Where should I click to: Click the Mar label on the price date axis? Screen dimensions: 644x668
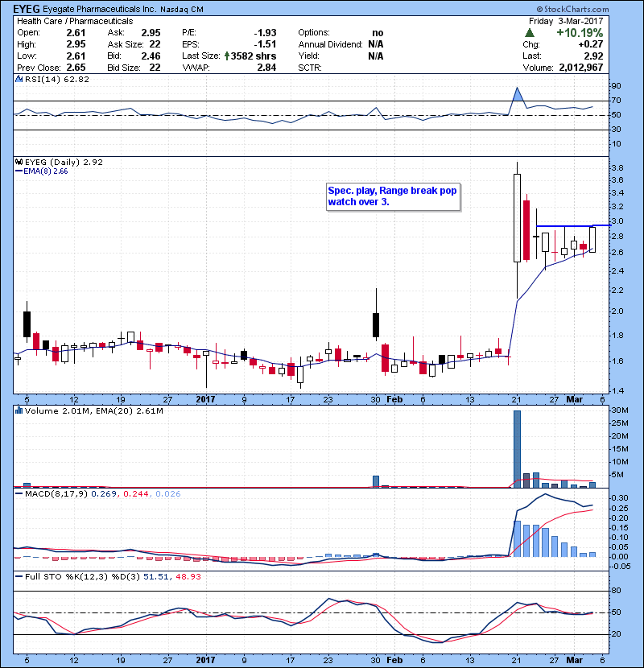[x=572, y=398]
